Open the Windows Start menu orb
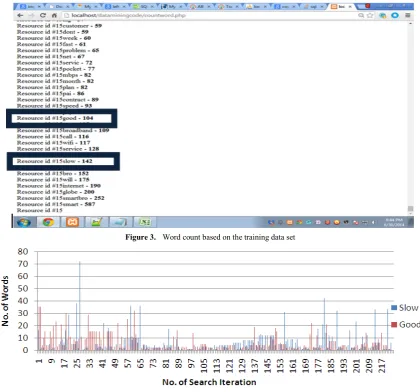420x392 pixels. click(24, 222)
